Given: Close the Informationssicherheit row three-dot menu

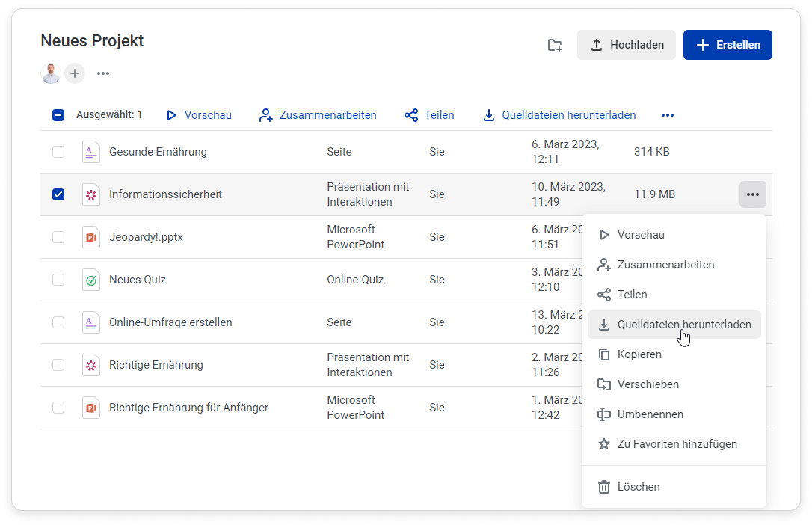Looking at the screenshot, I should pos(752,194).
